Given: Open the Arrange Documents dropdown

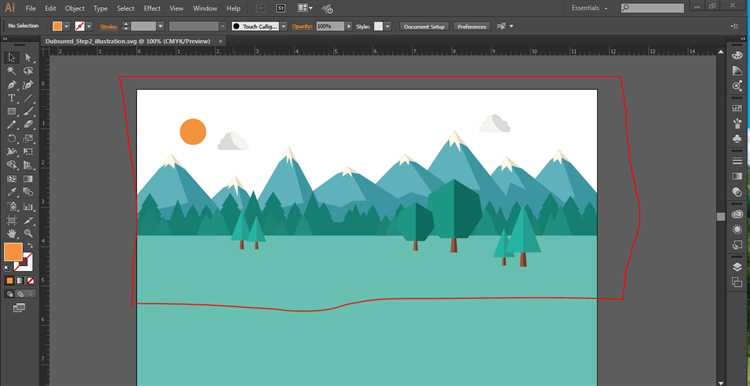Looking at the screenshot, I should tap(305, 8).
